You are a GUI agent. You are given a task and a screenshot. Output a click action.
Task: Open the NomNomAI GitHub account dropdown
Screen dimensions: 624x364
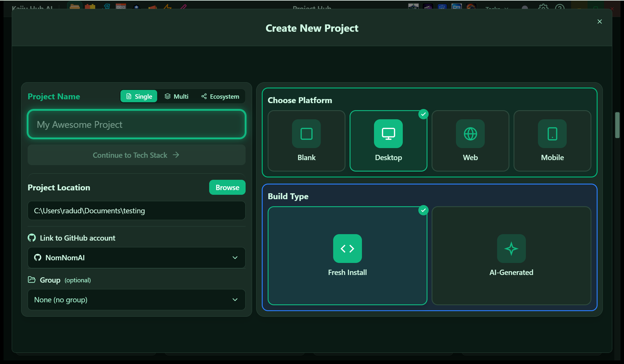point(137,258)
